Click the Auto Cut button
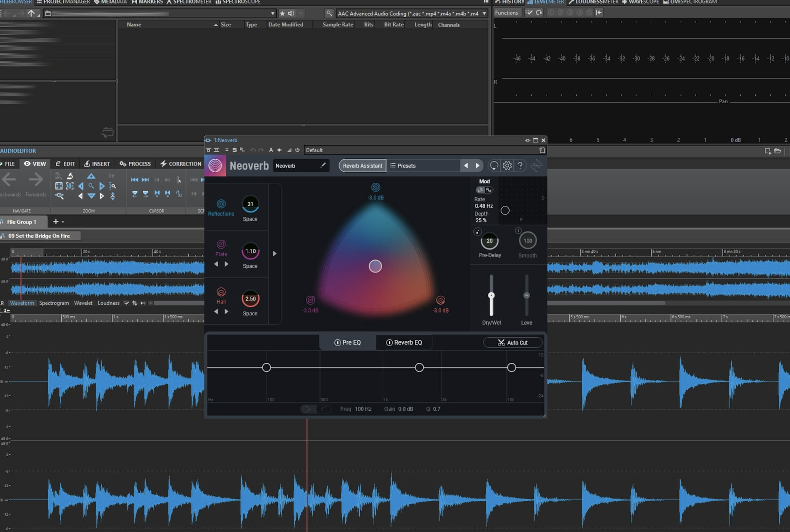Image resolution: width=790 pixels, height=532 pixels. (x=513, y=342)
